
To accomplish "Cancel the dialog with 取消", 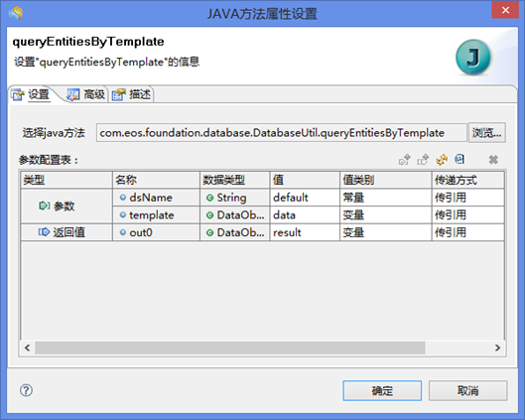I will point(467,390).
